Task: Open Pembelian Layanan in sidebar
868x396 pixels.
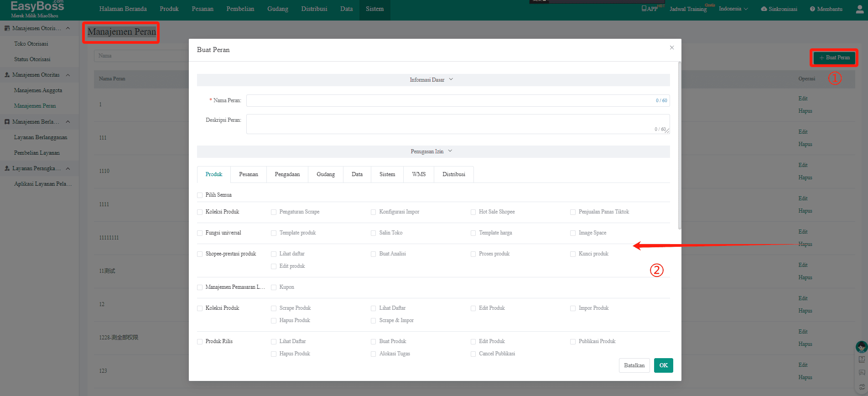Action: point(37,153)
